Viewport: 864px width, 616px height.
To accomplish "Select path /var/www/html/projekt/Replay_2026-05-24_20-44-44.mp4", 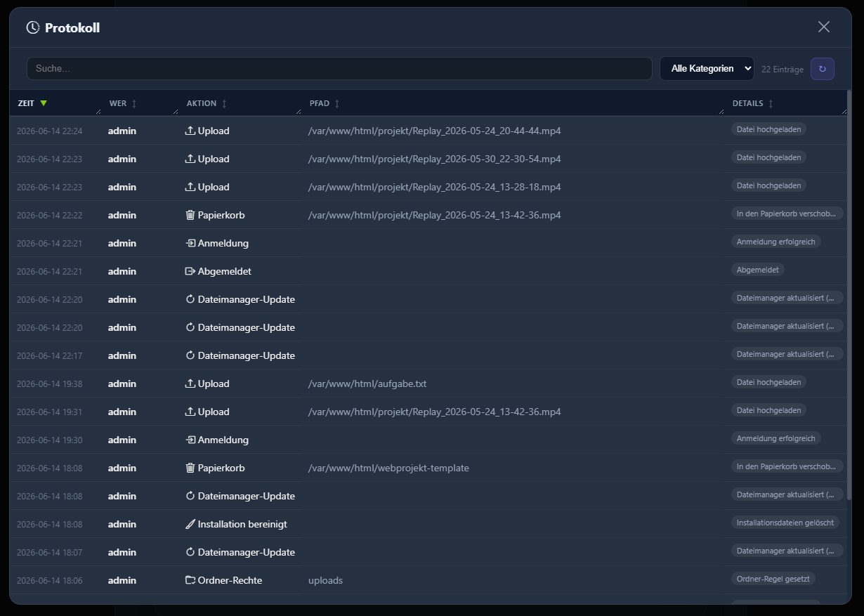I will [x=435, y=131].
